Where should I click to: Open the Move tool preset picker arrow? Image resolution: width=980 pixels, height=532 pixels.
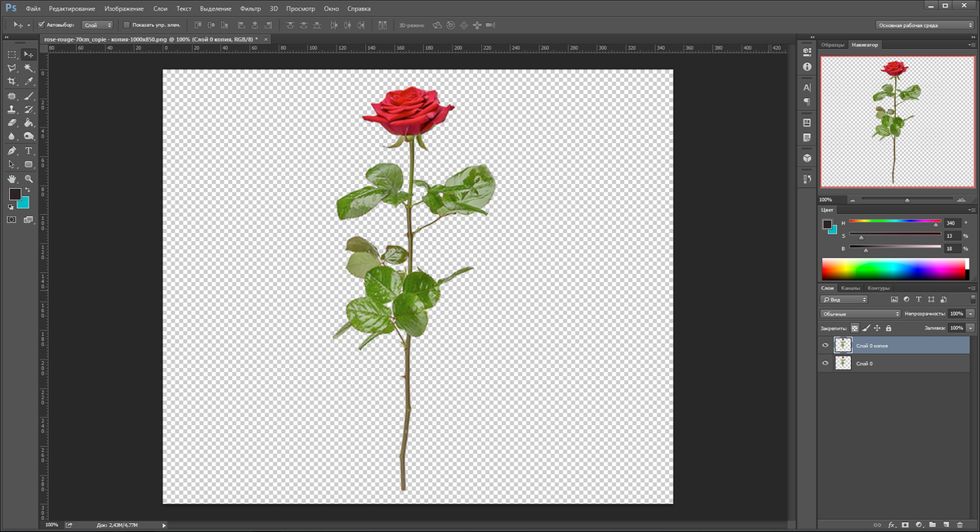pyautogui.click(x=29, y=25)
